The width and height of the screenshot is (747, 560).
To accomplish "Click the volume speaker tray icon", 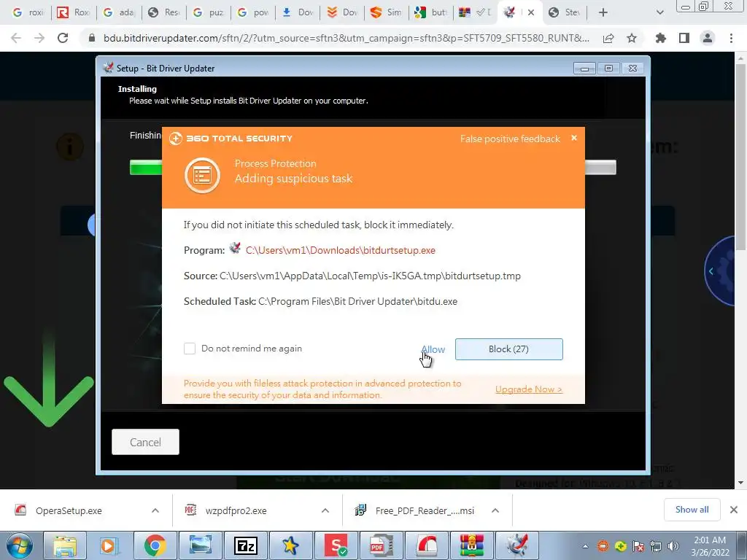I will 673,546.
